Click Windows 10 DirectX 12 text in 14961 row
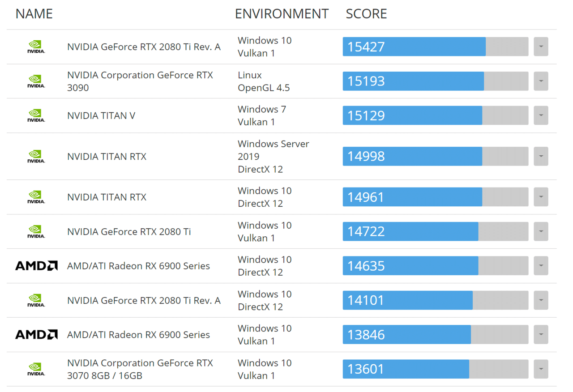573x392 pixels. click(x=265, y=197)
